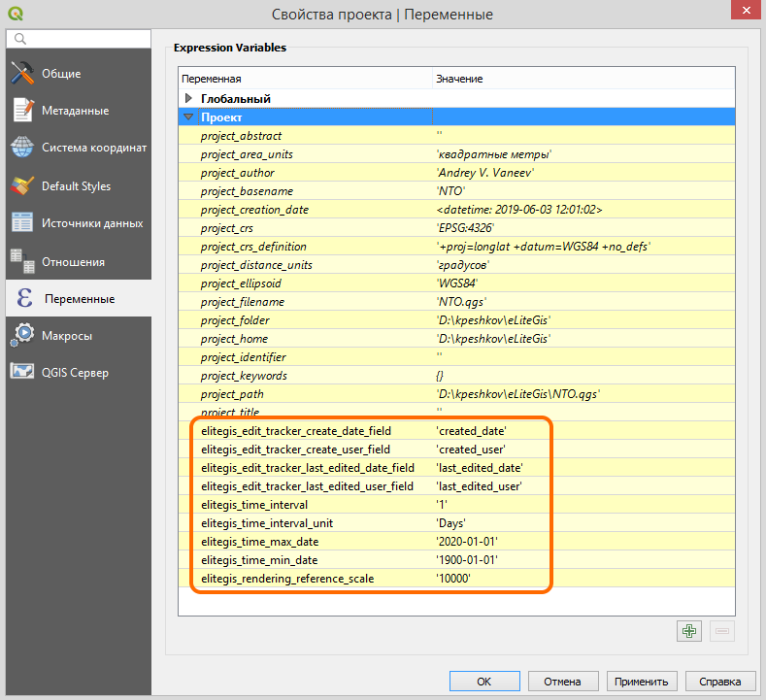The width and height of the screenshot is (766, 700).
Task: Click the QGIS logo in the title bar
Action: (x=17, y=14)
